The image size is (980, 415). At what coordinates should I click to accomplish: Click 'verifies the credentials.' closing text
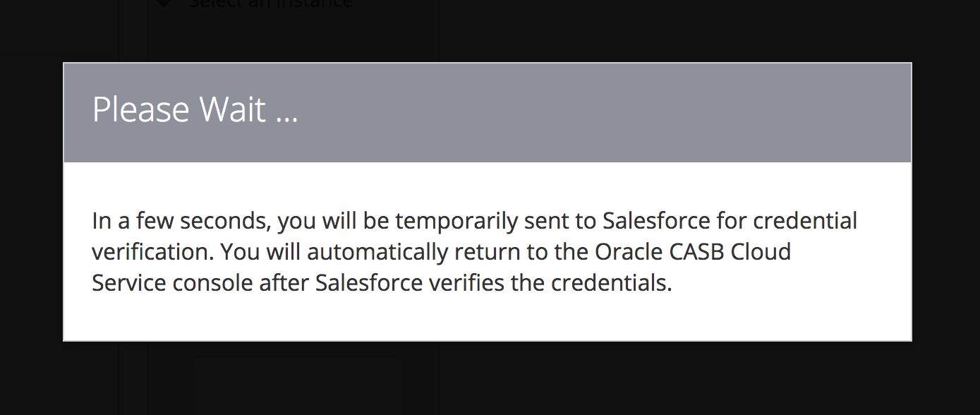pos(550,283)
